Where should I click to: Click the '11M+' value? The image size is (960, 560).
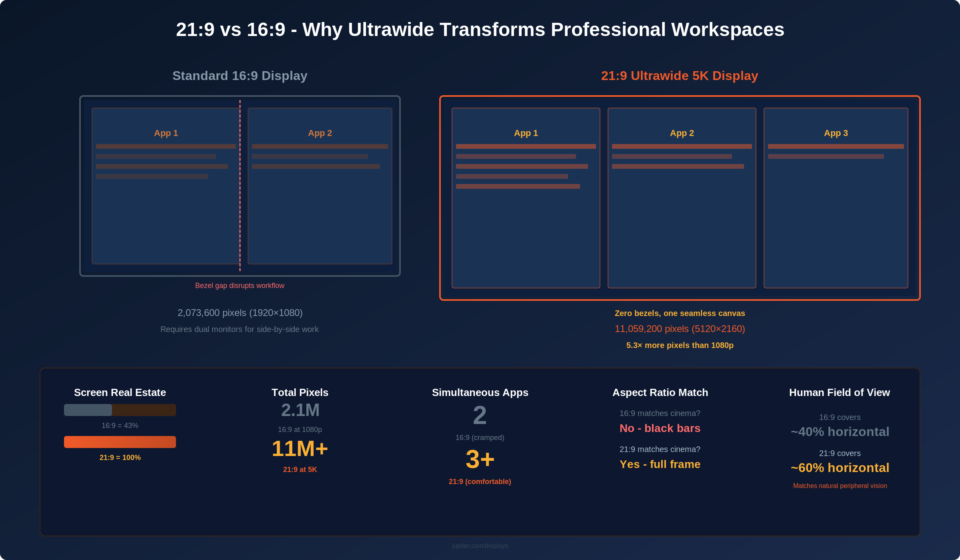(300, 449)
